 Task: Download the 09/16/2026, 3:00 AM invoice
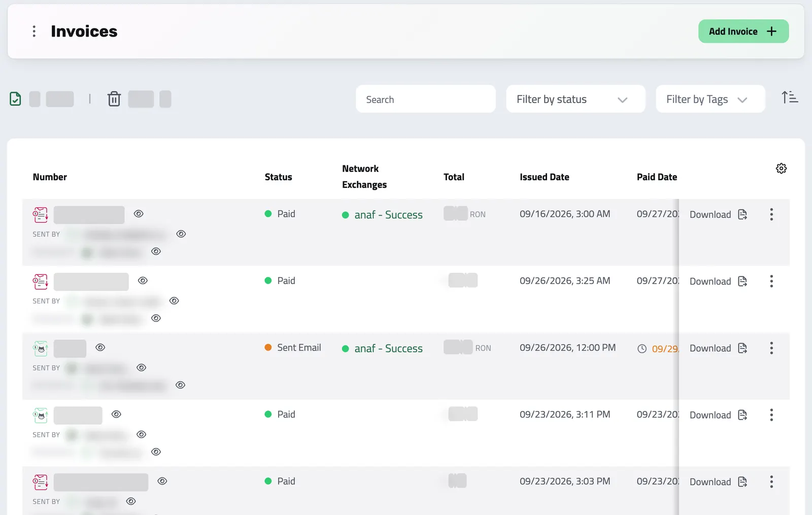click(718, 215)
